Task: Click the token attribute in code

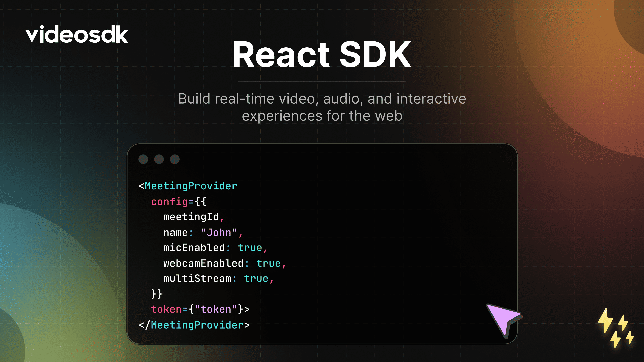Action: (x=166, y=309)
